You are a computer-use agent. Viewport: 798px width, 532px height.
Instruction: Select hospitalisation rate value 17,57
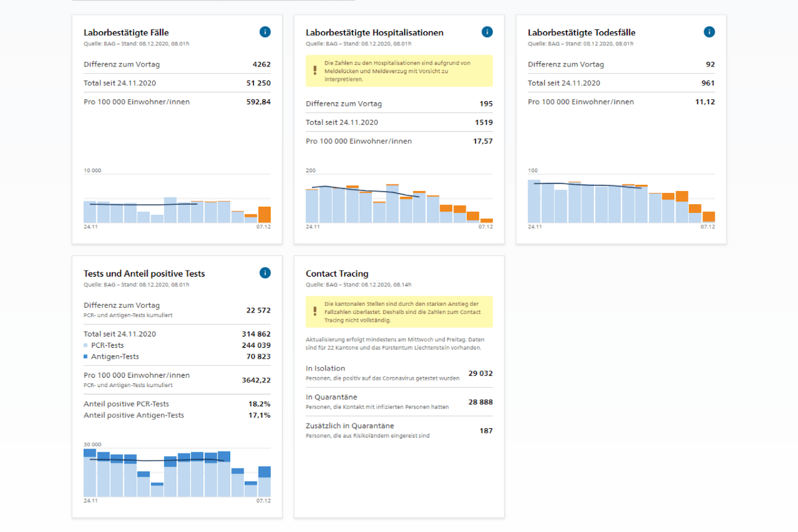tap(483, 141)
